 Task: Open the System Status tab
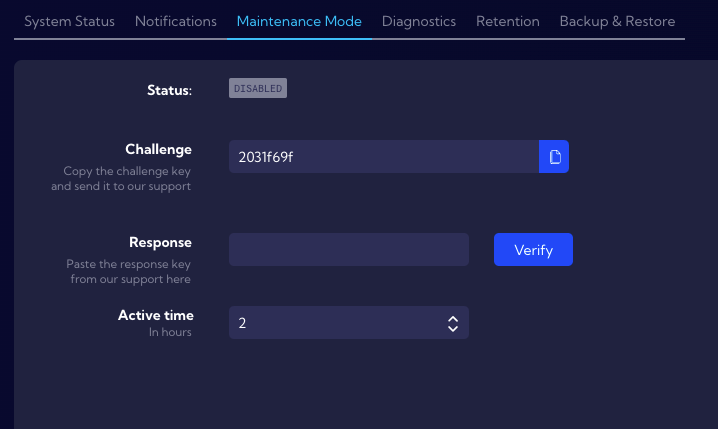pos(70,22)
